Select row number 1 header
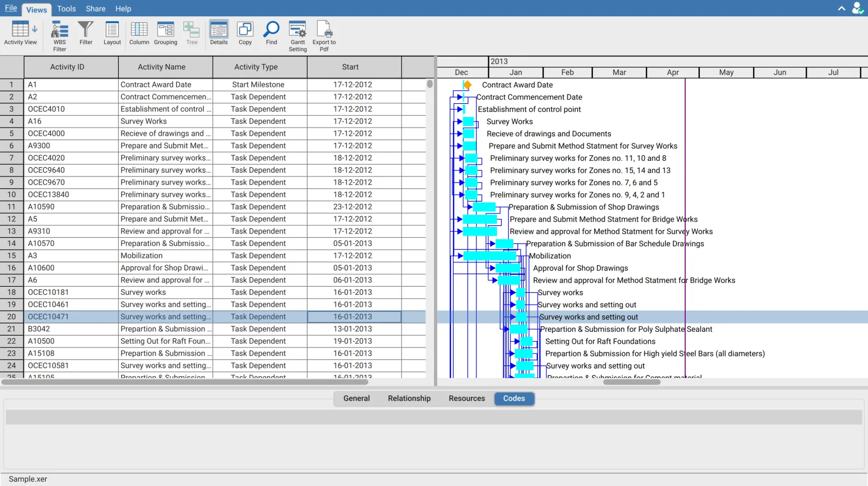868x486 pixels. click(12, 85)
